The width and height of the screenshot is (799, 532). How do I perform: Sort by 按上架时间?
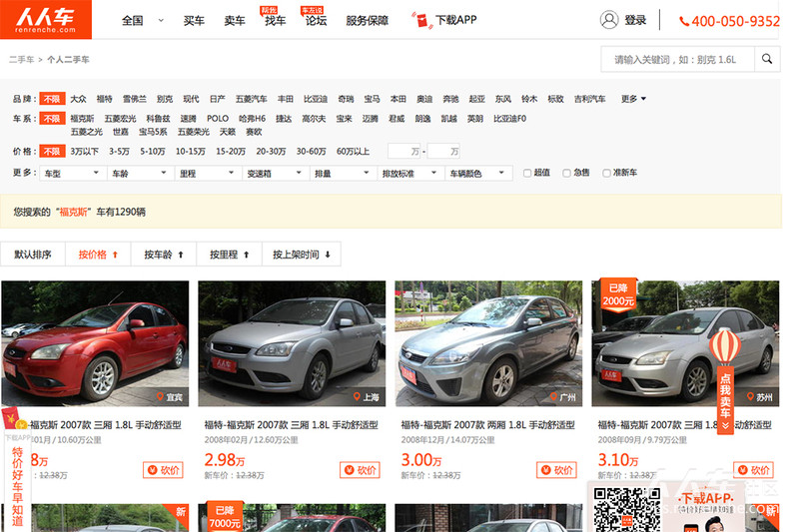[302, 255]
